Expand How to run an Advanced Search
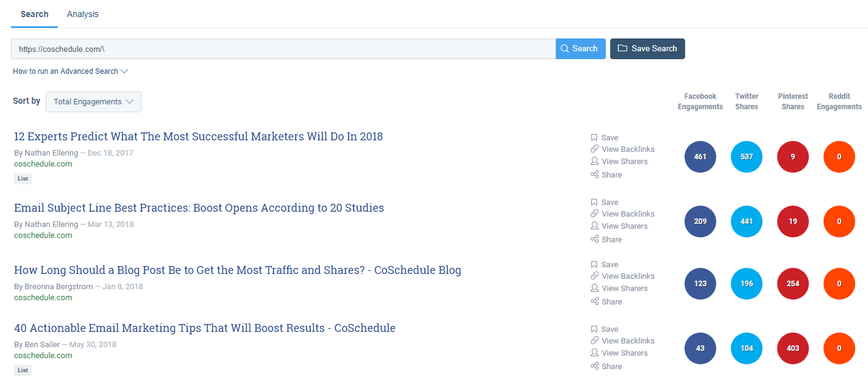 [x=71, y=71]
